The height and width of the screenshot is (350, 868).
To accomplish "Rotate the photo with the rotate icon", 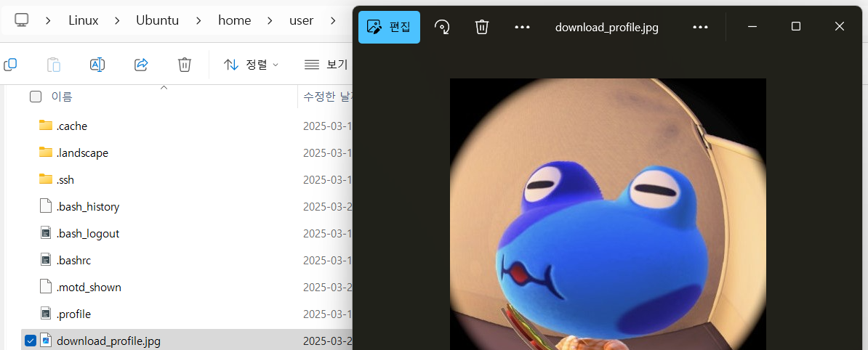I will tap(442, 27).
